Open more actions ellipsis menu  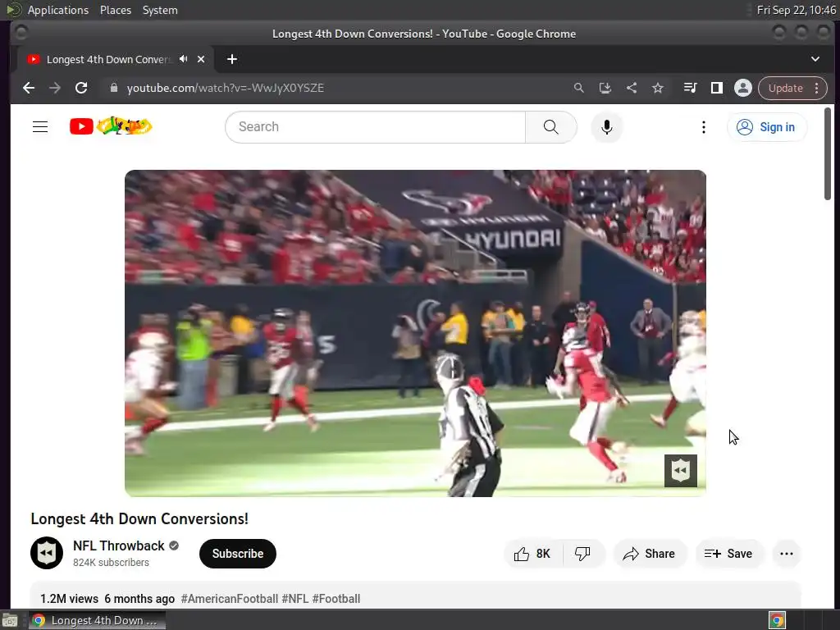click(x=787, y=554)
